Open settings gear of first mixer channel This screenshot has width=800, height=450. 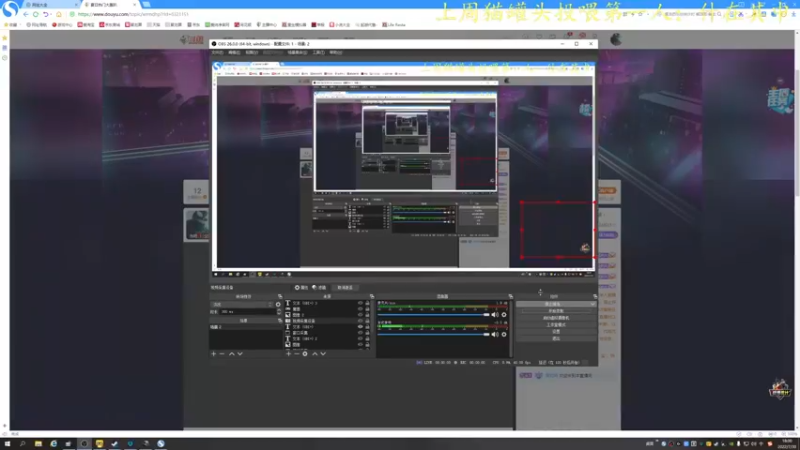[504, 315]
